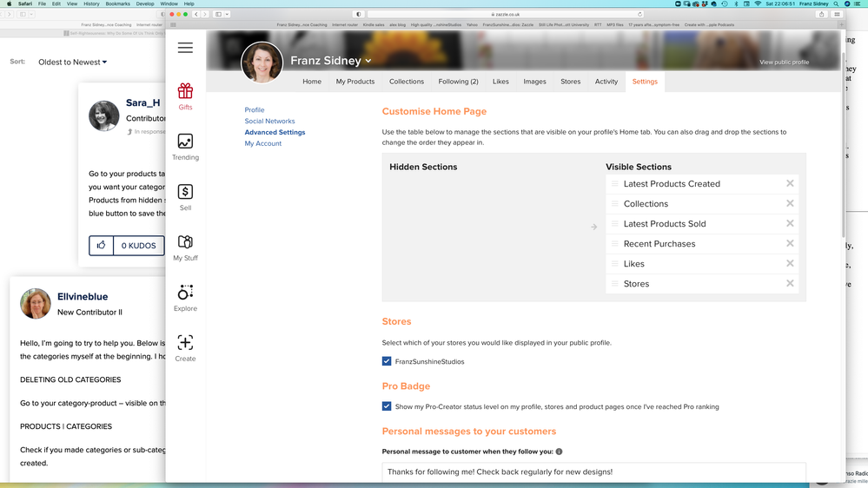
Task: Open the Trending sidebar icon
Action: [185, 146]
